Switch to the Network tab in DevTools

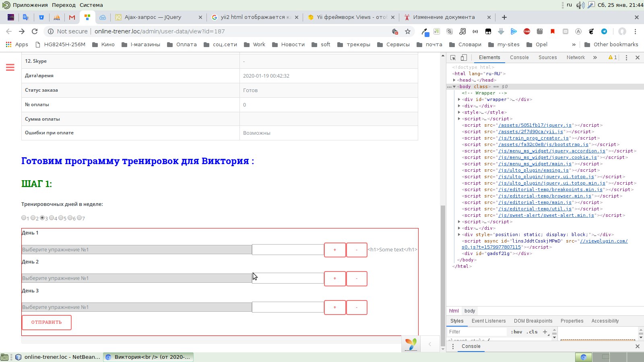(x=576, y=58)
